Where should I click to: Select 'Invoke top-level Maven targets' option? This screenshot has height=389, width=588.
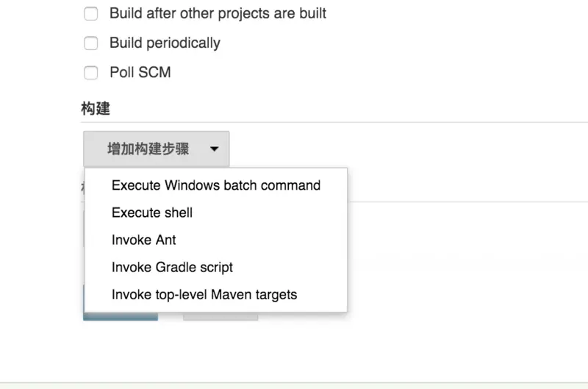point(204,295)
